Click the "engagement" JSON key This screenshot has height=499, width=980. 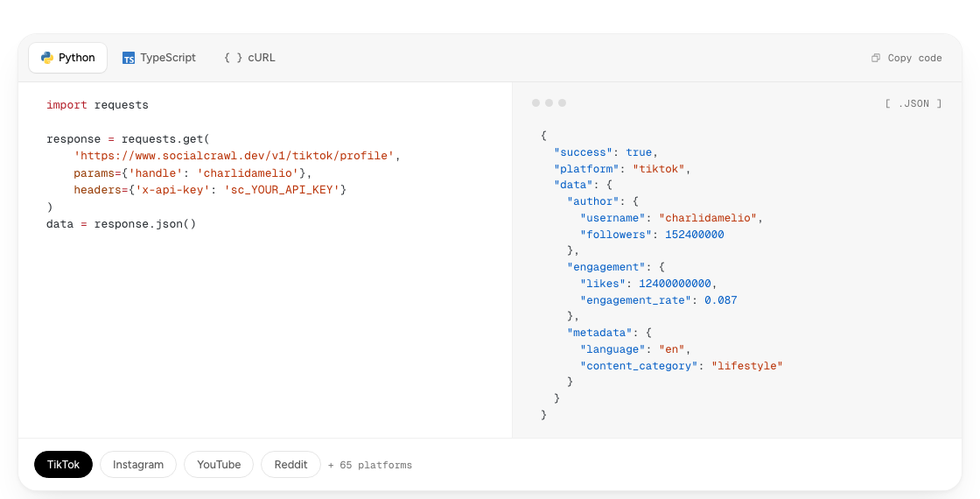click(605, 267)
